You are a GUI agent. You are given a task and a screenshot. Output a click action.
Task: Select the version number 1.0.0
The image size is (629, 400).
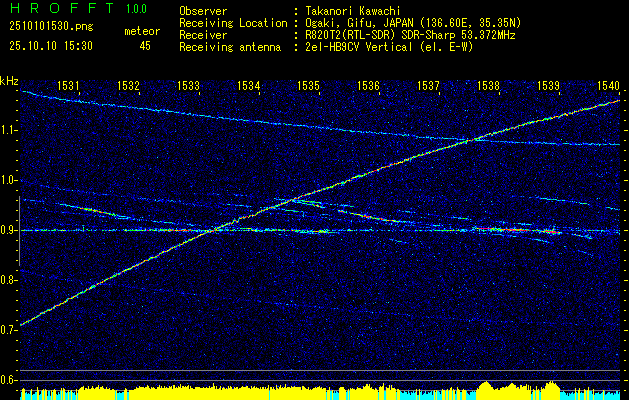pos(136,9)
